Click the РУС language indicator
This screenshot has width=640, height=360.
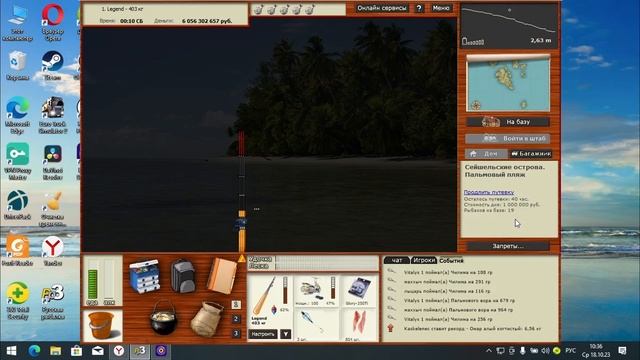[x=570, y=351]
